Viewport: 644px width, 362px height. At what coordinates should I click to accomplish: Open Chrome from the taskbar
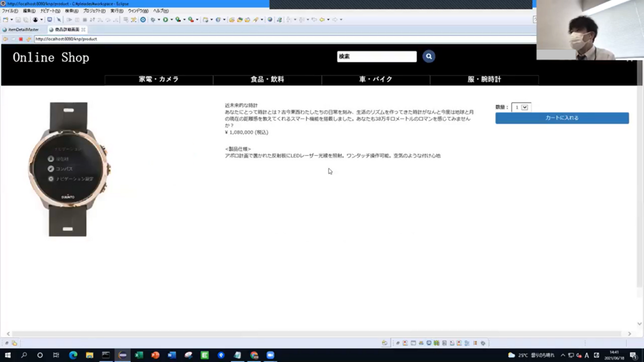254,355
